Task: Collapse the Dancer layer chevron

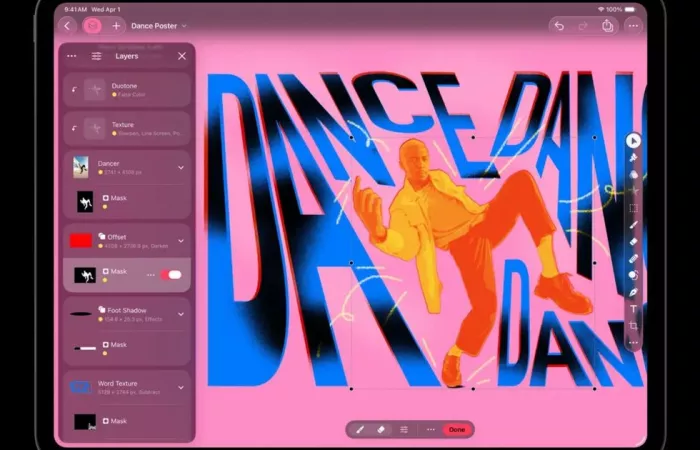Action: (181, 167)
